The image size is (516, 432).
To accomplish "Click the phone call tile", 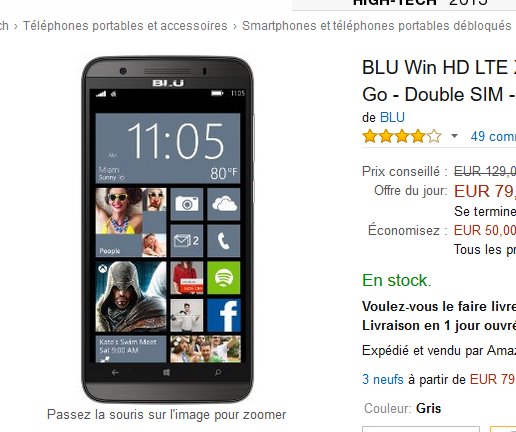I will click(224, 240).
